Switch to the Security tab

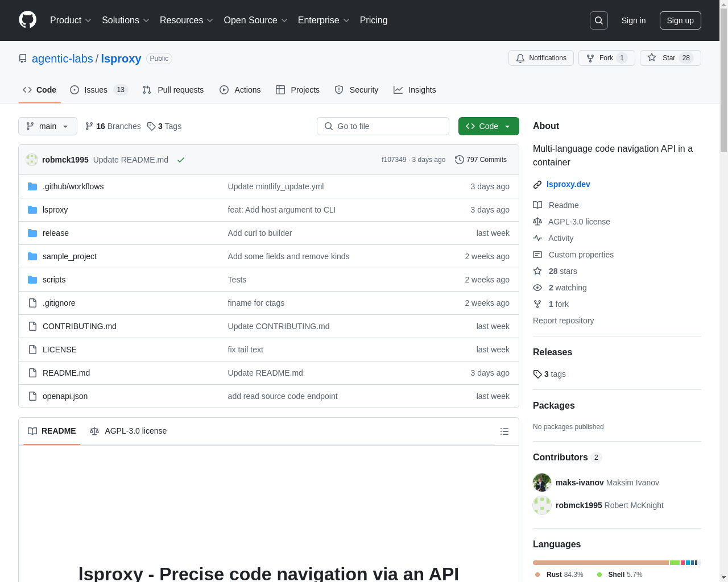[357, 90]
